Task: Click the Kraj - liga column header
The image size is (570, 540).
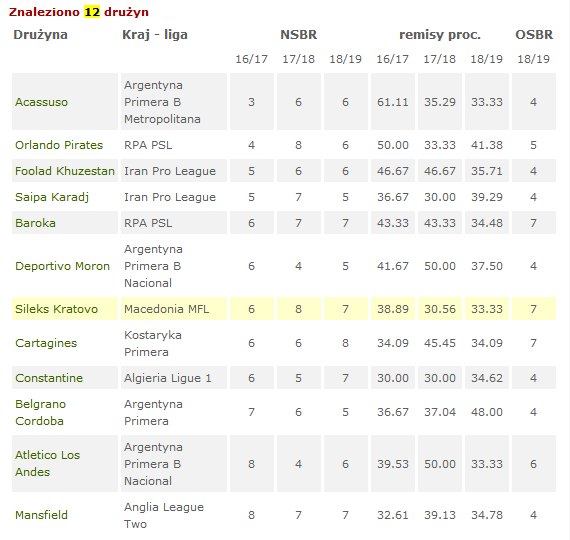Action: pyautogui.click(x=155, y=35)
